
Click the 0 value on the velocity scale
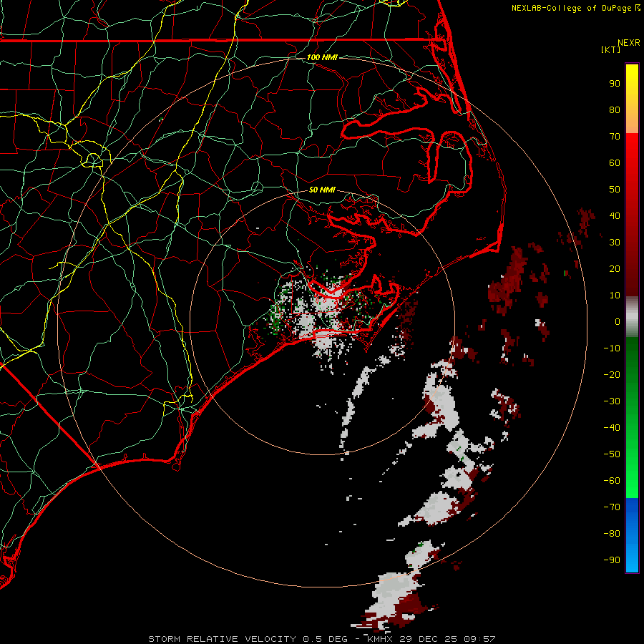(618, 321)
